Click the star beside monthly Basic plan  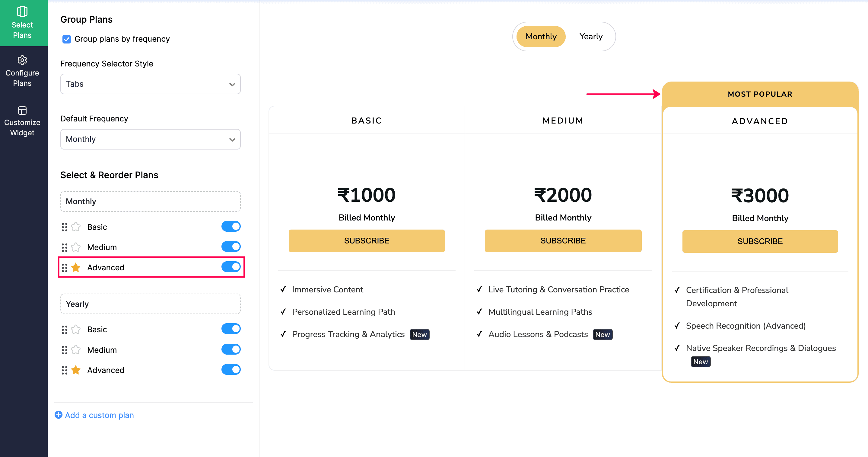click(75, 227)
